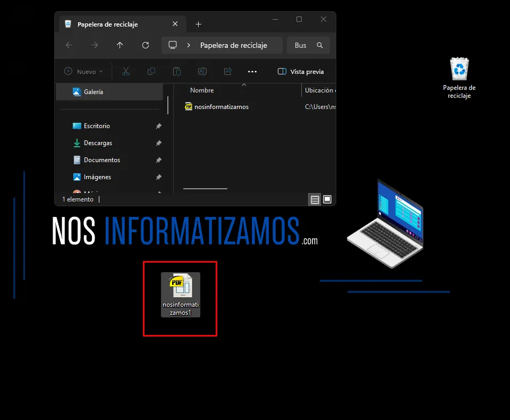Screen dimensions: 510x420
Task: Click the Galería picture icon
Action: [76, 92]
